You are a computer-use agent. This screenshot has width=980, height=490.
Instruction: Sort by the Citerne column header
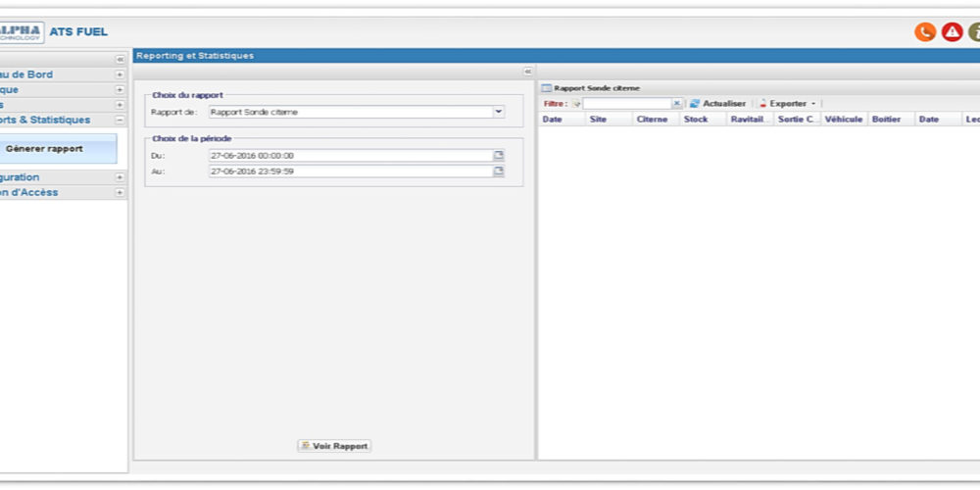pos(652,120)
